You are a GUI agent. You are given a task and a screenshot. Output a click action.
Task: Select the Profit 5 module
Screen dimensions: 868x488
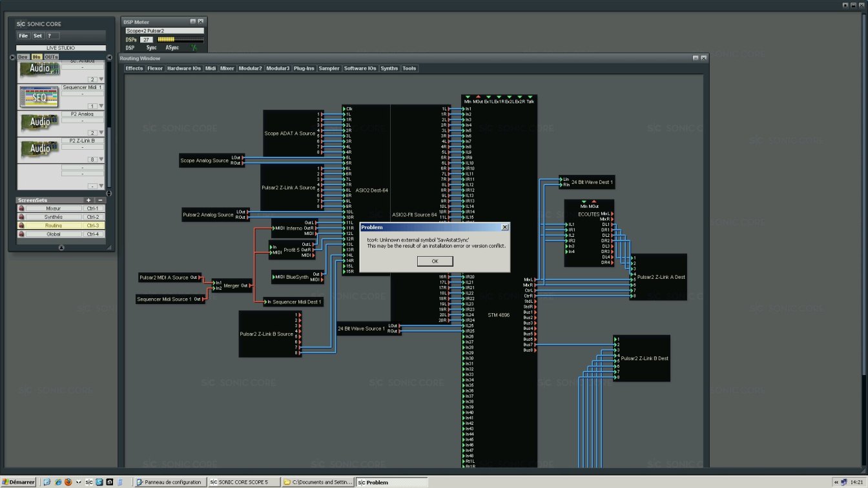(x=293, y=250)
